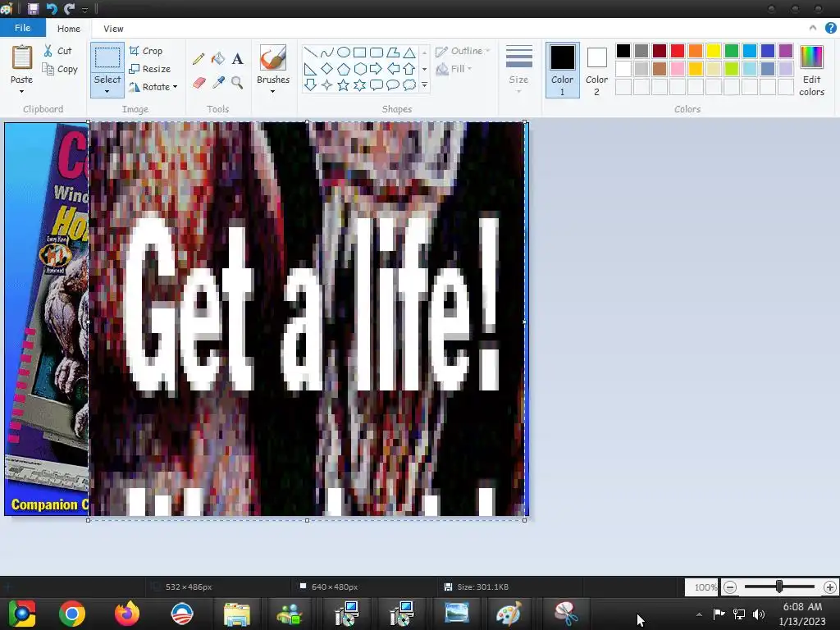Toggle the rectangular Select tool
The height and width of the screenshot is (630, 840).
[x=107, y=58]
